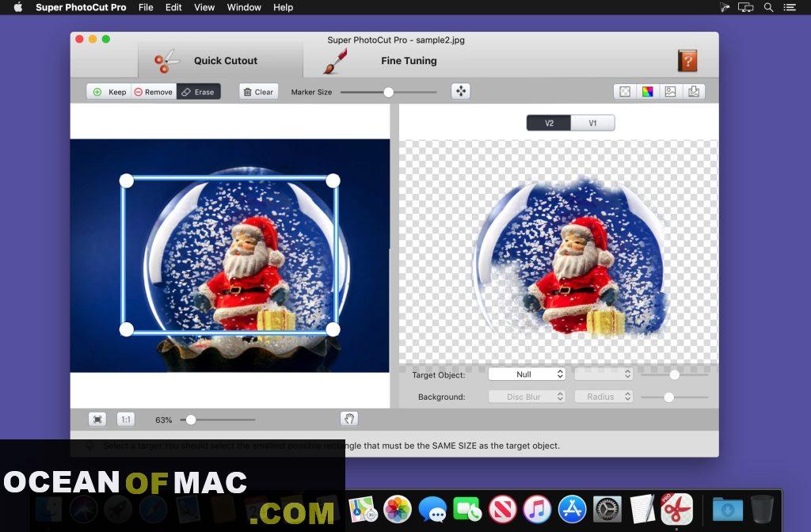
Task: Adjust the Target Object slider
Action: coord(675,374)
